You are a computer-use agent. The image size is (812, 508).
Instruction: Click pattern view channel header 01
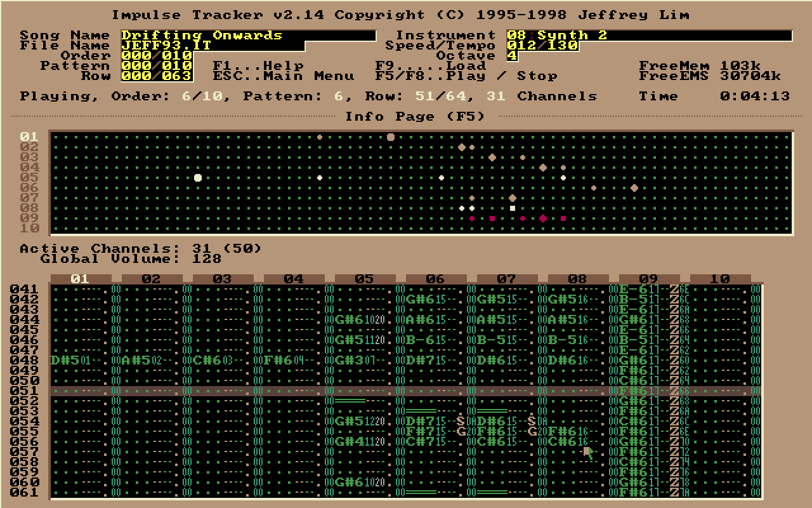point(81,279)
